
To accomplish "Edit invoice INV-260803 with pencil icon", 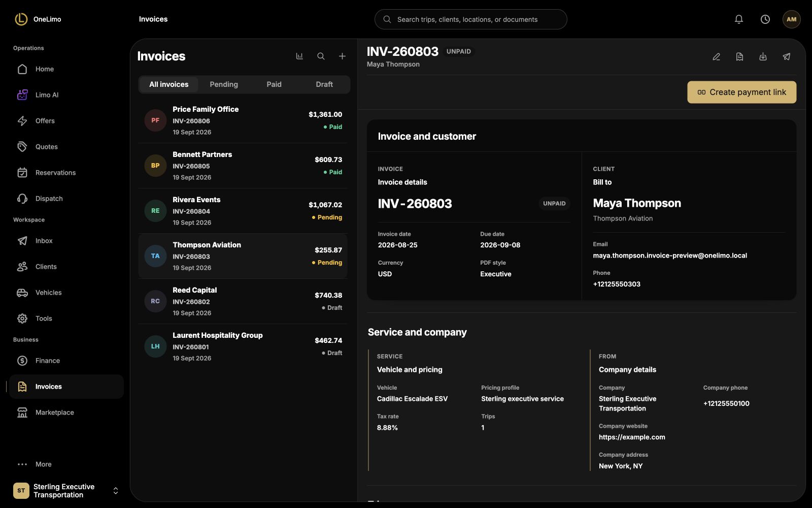I will [x=716, y=57].
